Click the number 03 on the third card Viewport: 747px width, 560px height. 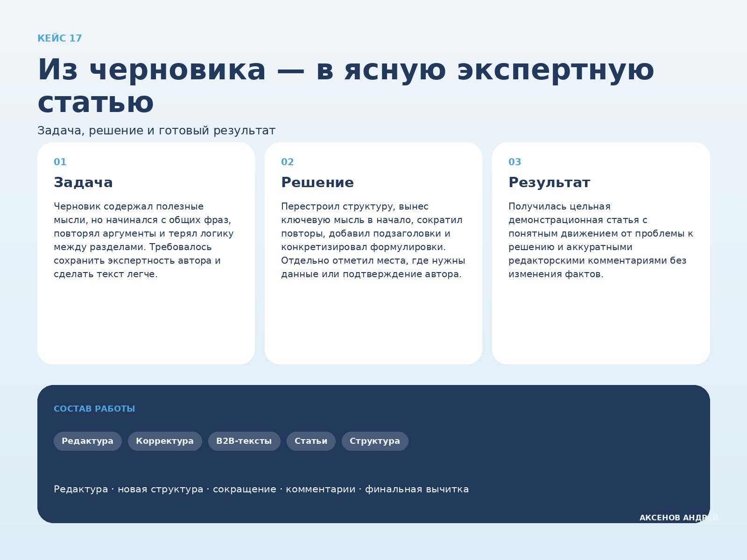click(x=515, y=162)
